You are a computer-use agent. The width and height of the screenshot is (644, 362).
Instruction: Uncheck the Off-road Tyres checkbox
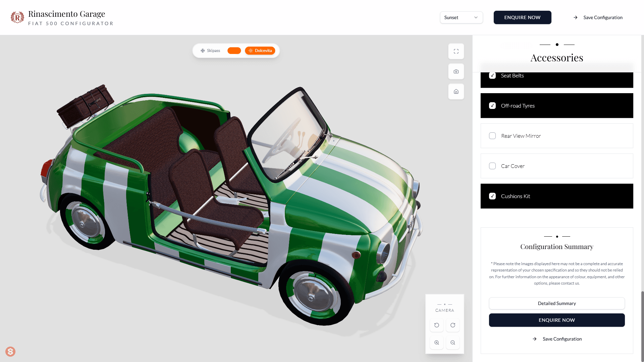point(492,106)
